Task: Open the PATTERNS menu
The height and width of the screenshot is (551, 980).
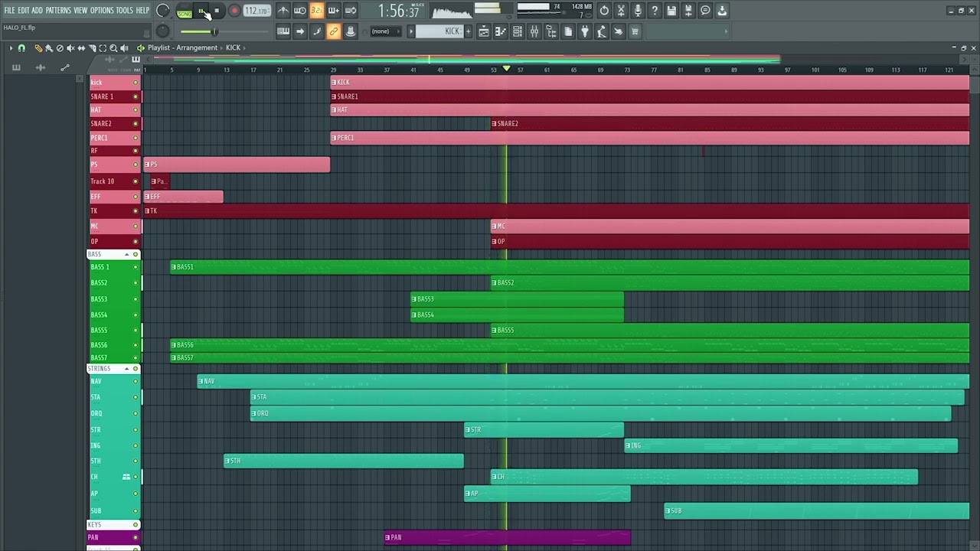Action: [x=58, y=11]
